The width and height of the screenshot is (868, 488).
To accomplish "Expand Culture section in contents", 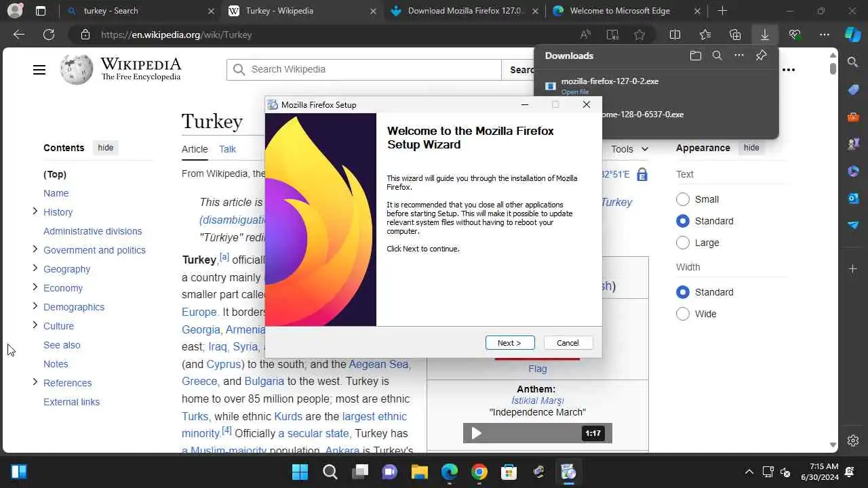I will pos(35,325).
